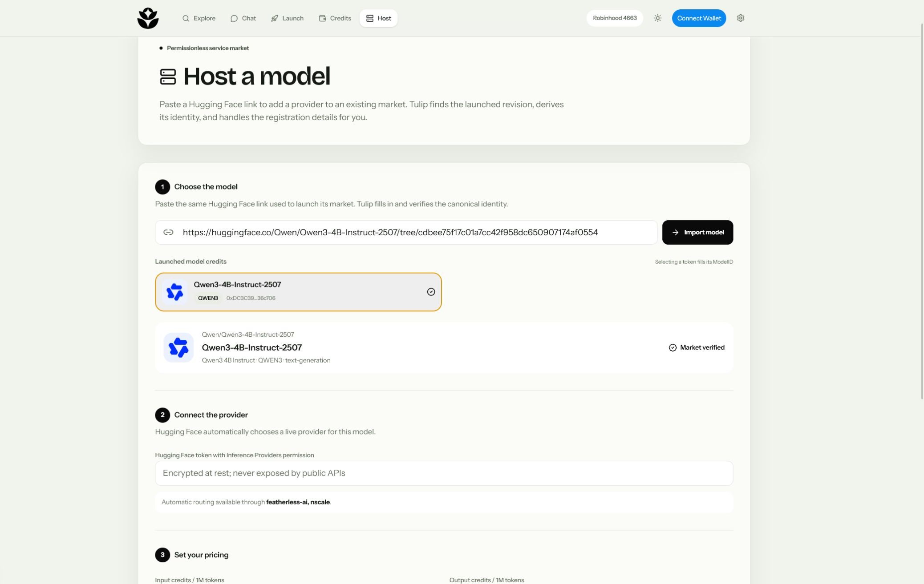Click the selected checkmark on Qwen3 token card

tap(431, 292)
